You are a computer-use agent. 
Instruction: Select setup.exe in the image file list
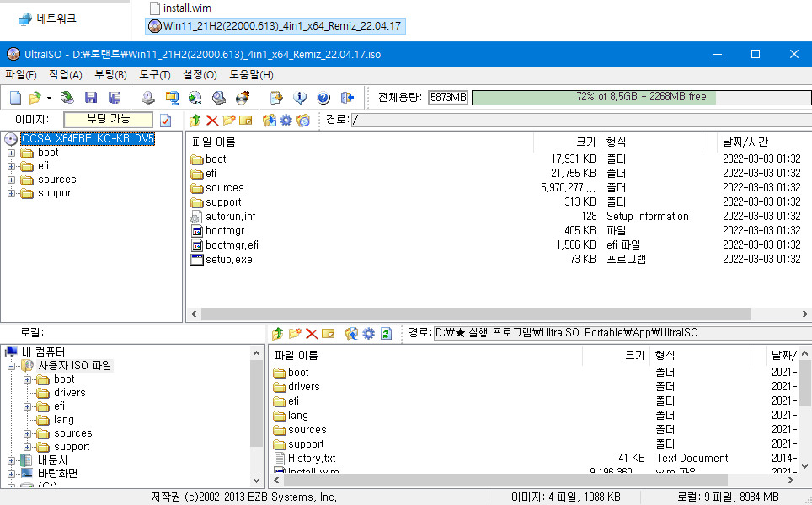229,260
